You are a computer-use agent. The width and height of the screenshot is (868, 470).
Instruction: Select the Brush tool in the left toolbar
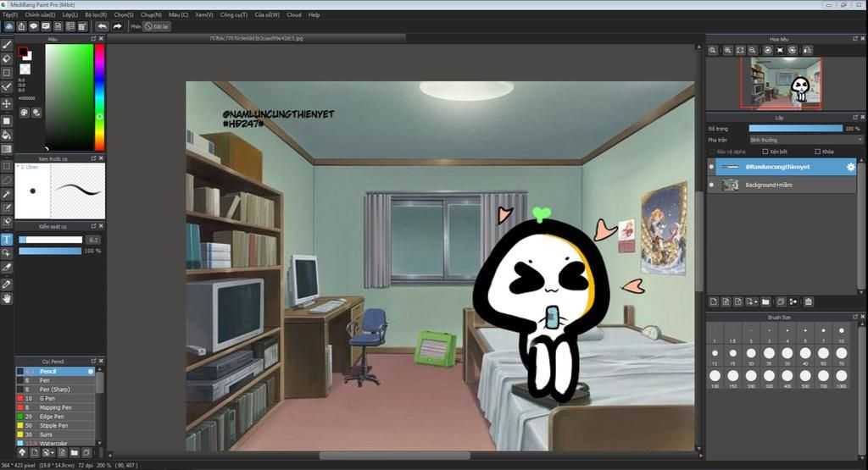click(7, 45)
